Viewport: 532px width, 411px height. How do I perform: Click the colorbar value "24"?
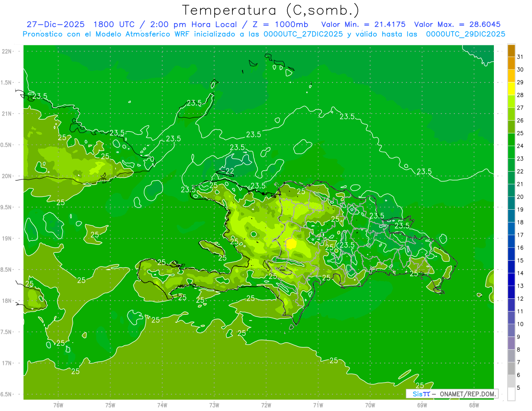coord(520,146)
